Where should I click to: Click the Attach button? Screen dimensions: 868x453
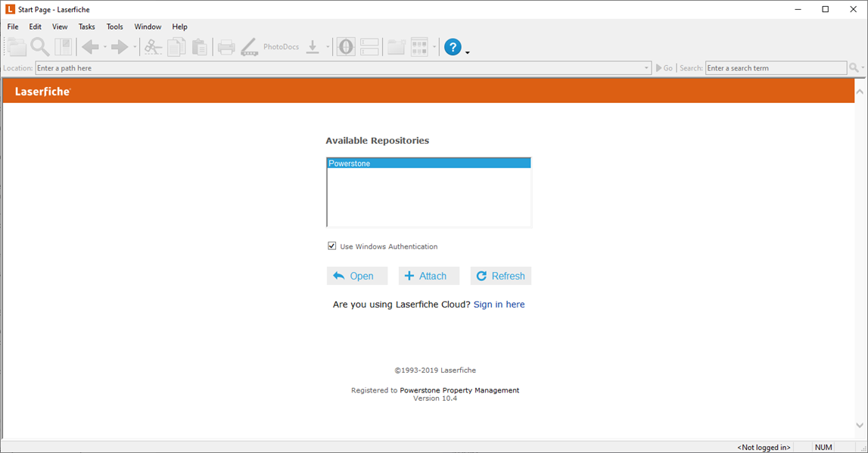[429, 276]
